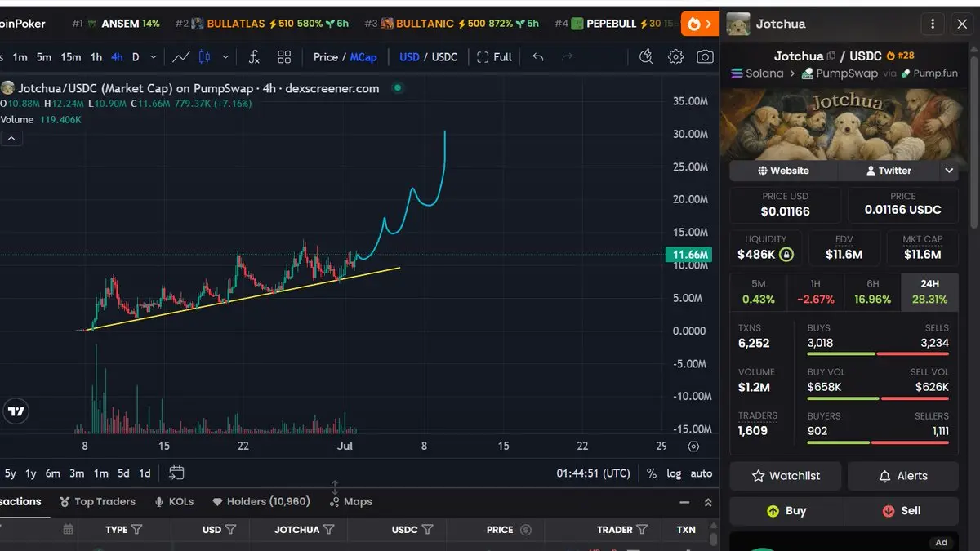Toggle log scale on chart

pos(674,473)
